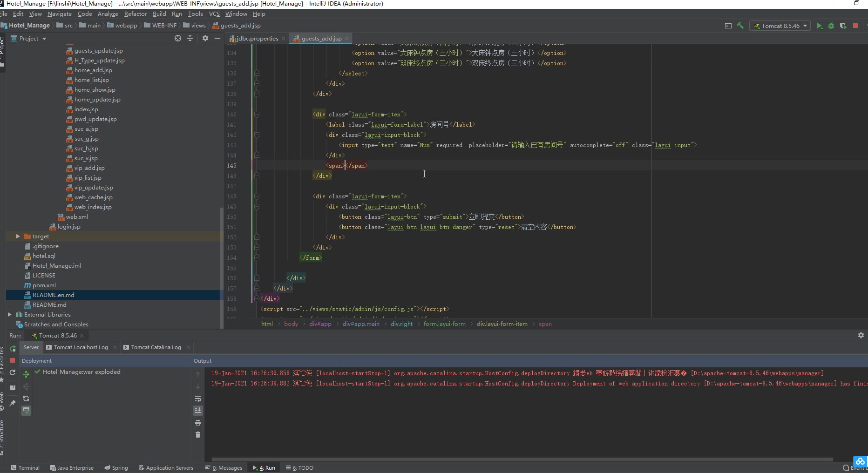Open Scratches and Consoles node
868x473 pixels.
click(x=56, y=324)
